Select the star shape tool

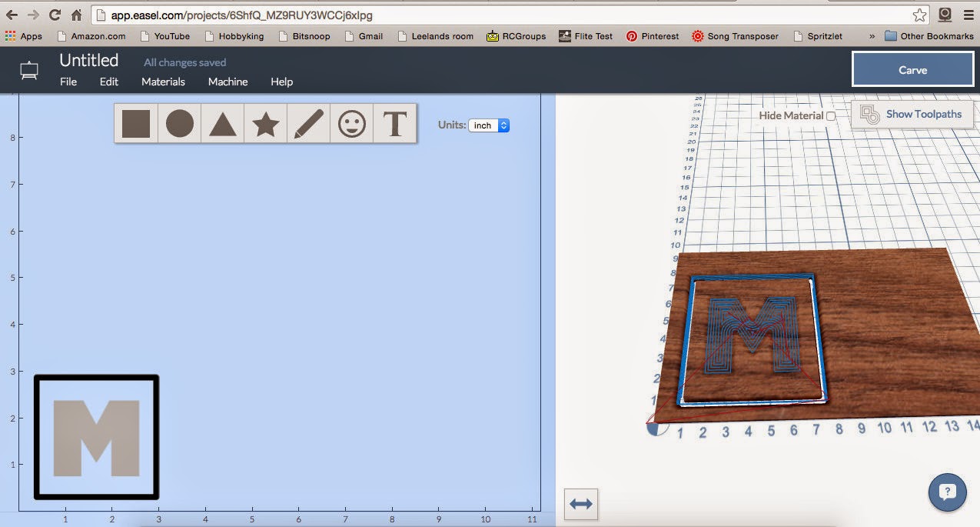pyautogui.click(x=265, y=123)
